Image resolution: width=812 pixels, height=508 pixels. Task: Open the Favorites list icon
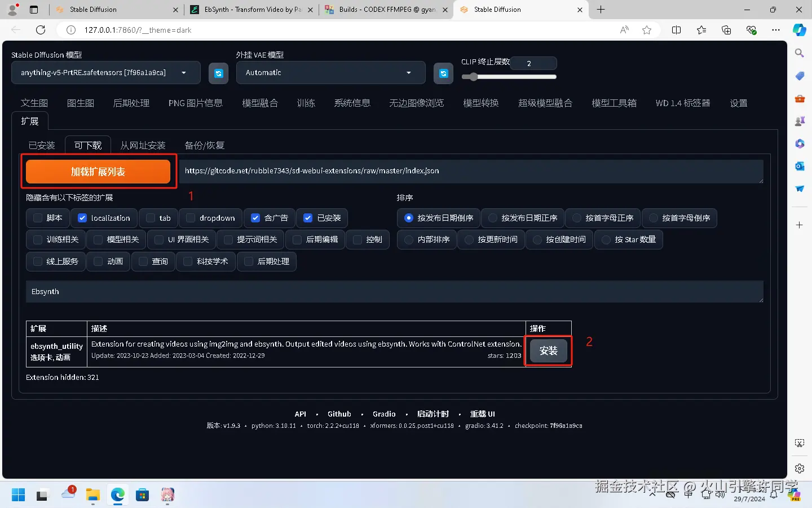pos(701,30)
